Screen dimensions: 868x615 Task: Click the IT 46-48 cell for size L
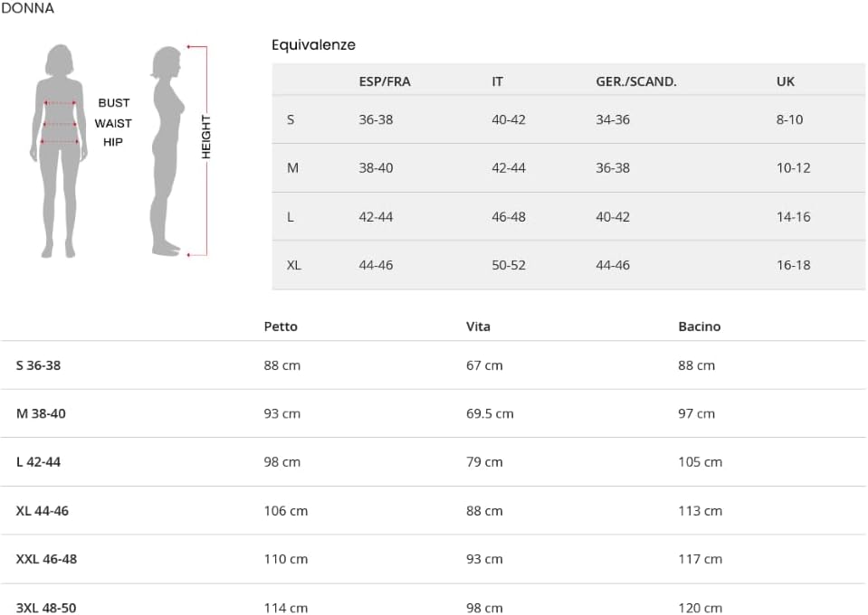[x=508, y=217]
